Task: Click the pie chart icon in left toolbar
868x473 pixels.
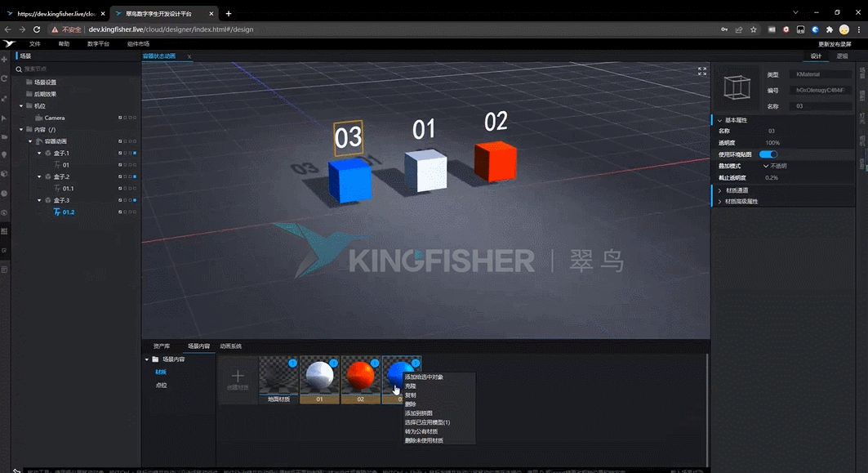Action: [4, 194]
